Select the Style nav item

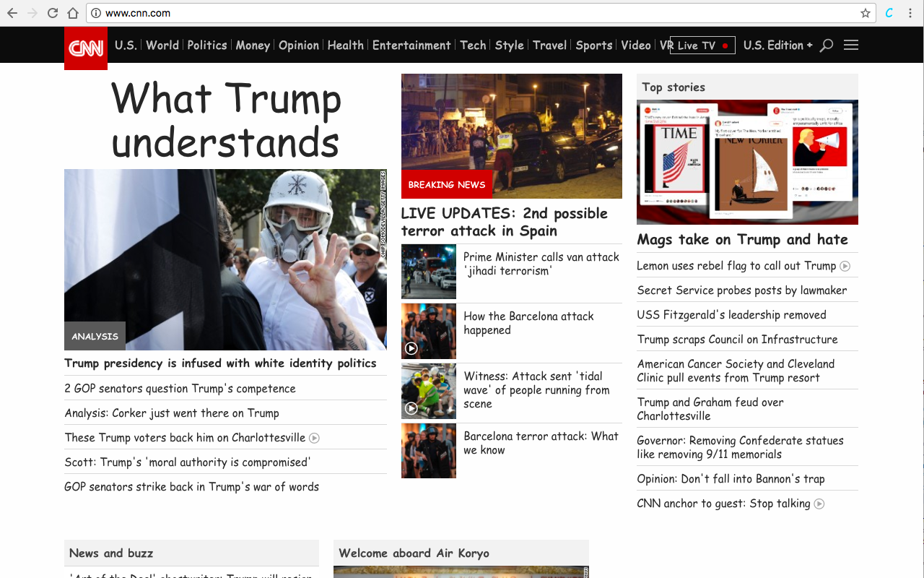pyautogui.click(x=509, y=45)
